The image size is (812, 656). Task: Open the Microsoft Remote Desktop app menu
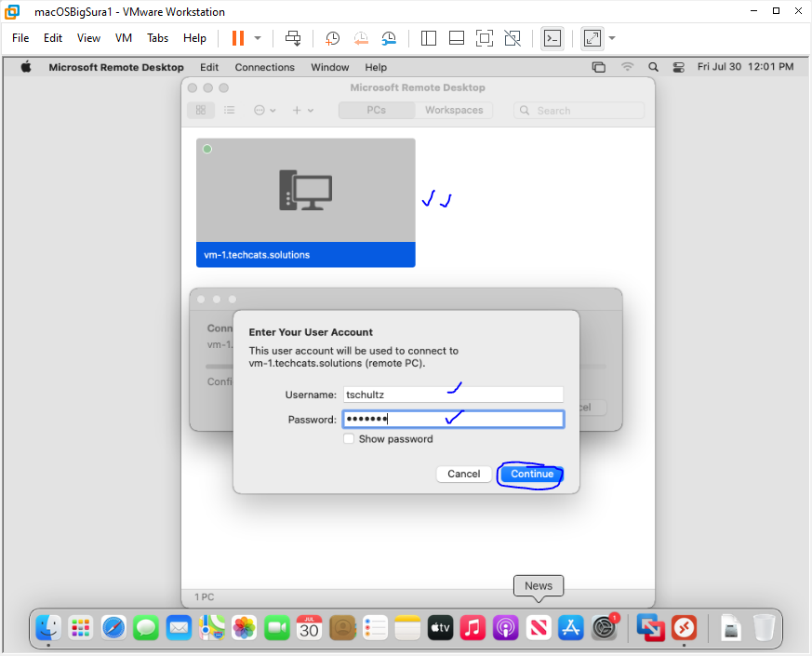(116, 67)
